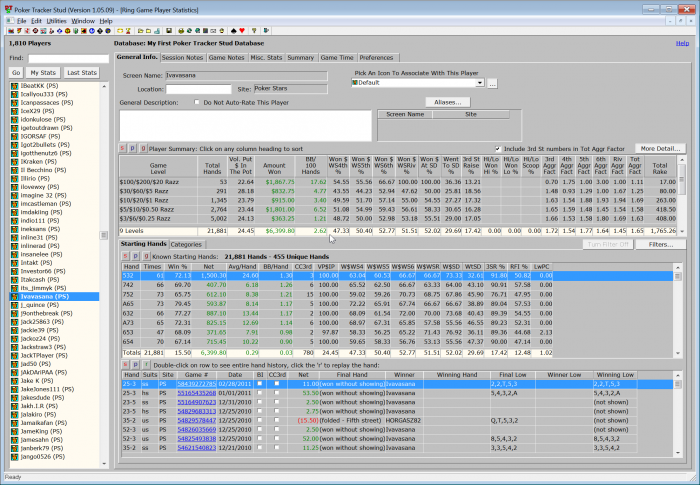700x485 pixels.
Task: Enable Do Not Auto-Rate This Player
Action: pos(196,102)
